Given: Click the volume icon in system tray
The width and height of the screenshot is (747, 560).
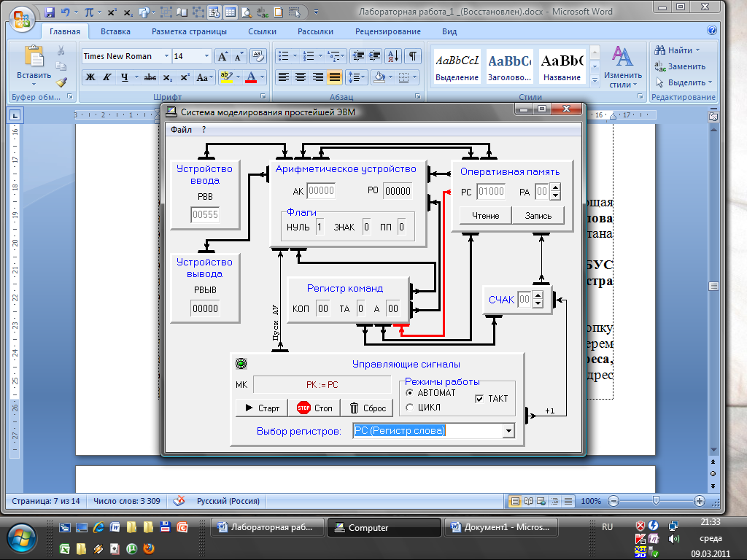Looking at the screenshot, I should coord(673,539).
